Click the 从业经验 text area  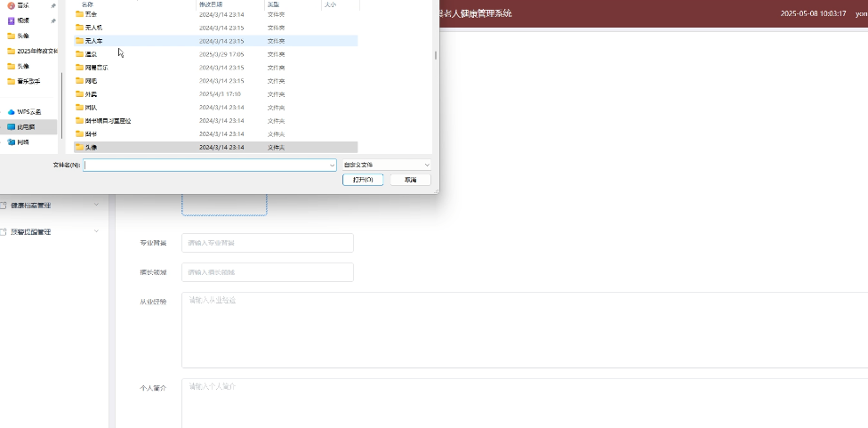click(525, 330)
